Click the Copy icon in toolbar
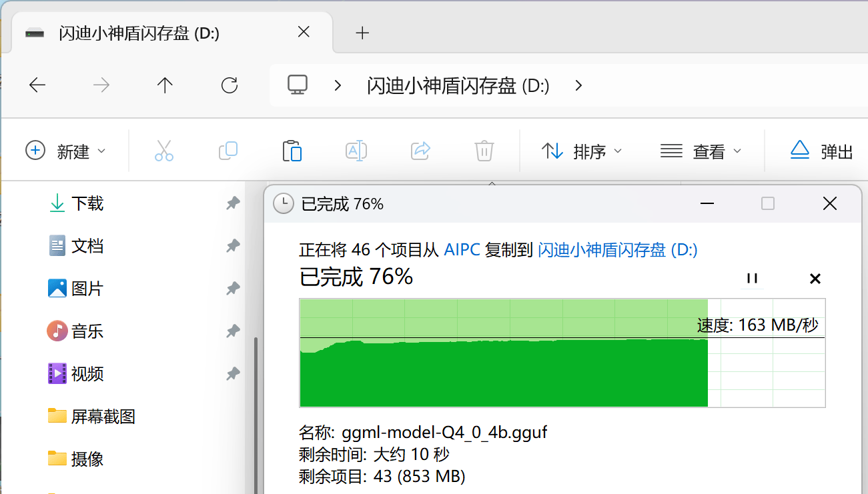Image resolution: width=868 pixels, height=494 pixels. point(228,151)
